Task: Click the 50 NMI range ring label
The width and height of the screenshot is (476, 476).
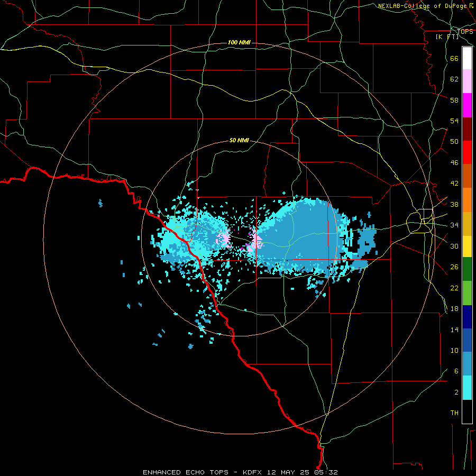Action: [x=239, y=140]
